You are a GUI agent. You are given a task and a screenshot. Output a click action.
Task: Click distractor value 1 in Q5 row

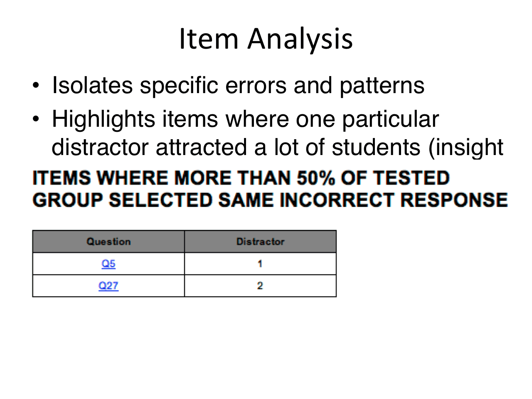click(260, 264)
